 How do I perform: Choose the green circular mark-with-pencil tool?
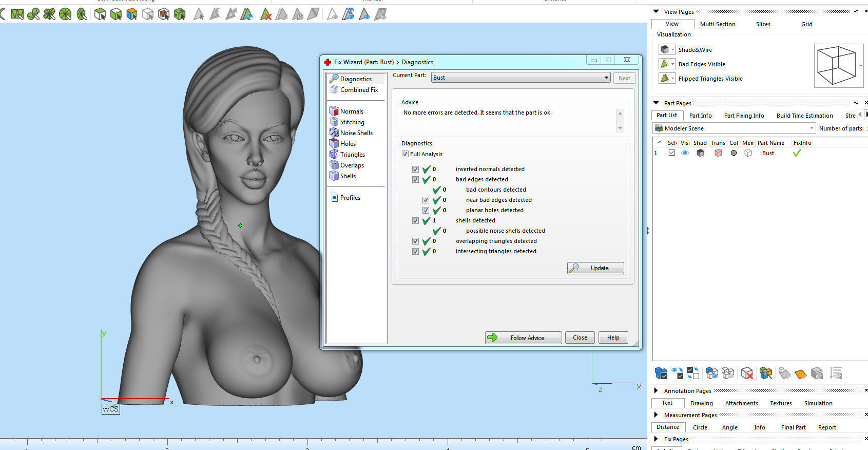[x=65, y=14]
